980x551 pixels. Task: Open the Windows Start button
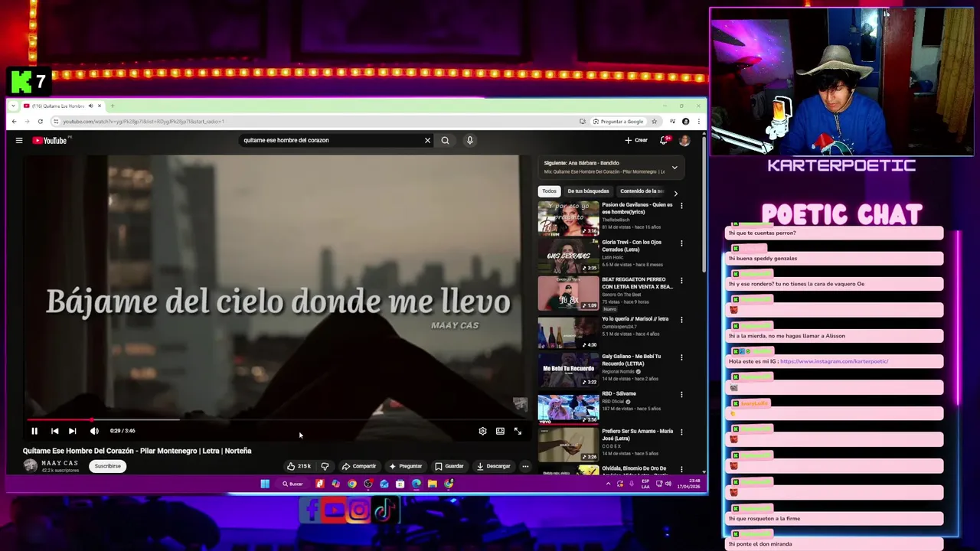(x=265, y=484)
